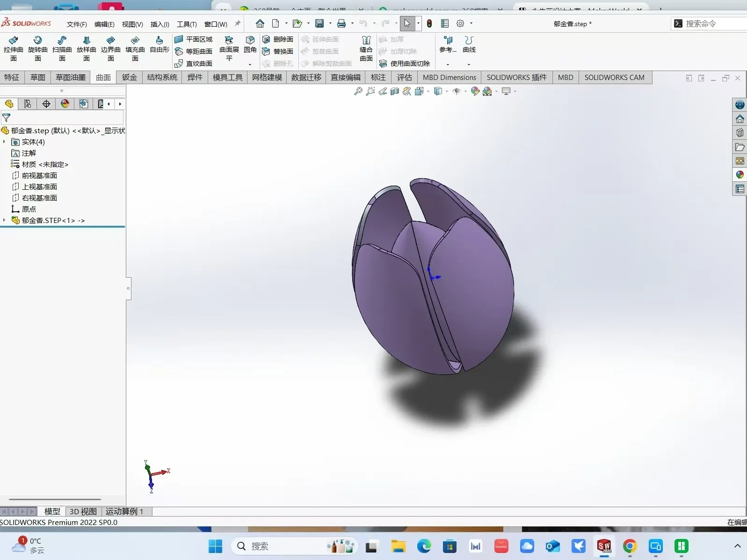Select the Surface Flatten (曲面展平) tool
The height and width of the screenshot is (560, 747).
(229, 49)
